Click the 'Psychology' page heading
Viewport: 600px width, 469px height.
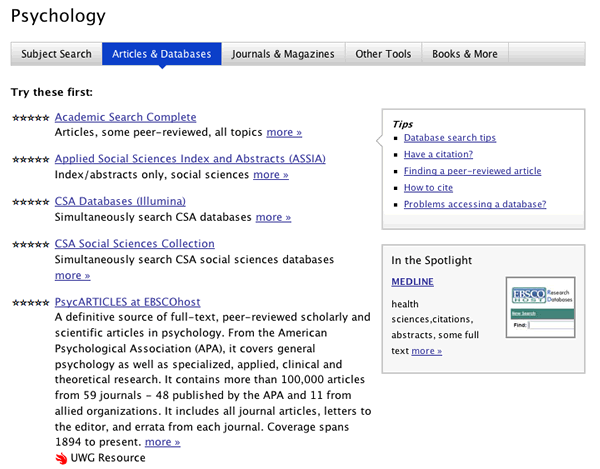(x=58, y=16)
